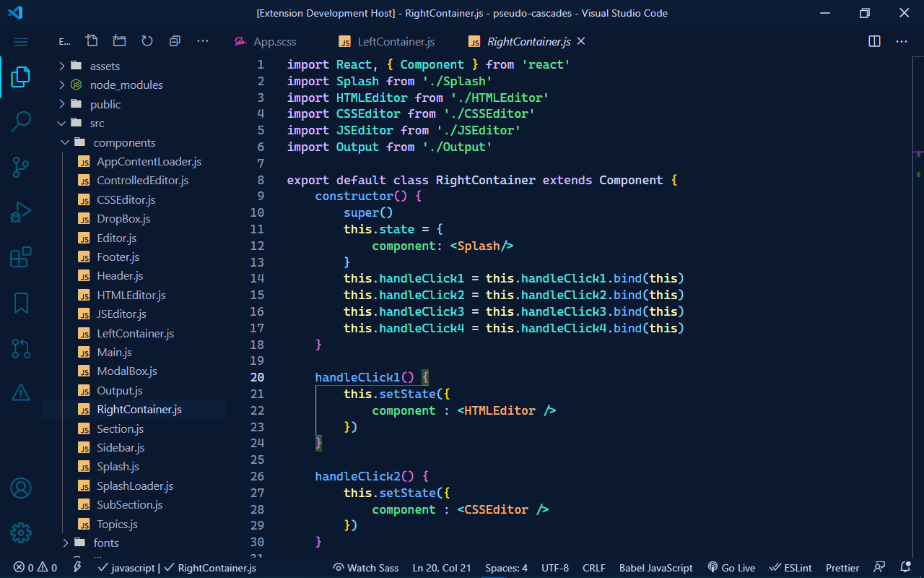Click the lightning bolt status bar icon
Image resolution: width=924 pixels, height=578 pixels.
[x=77, y=568]
